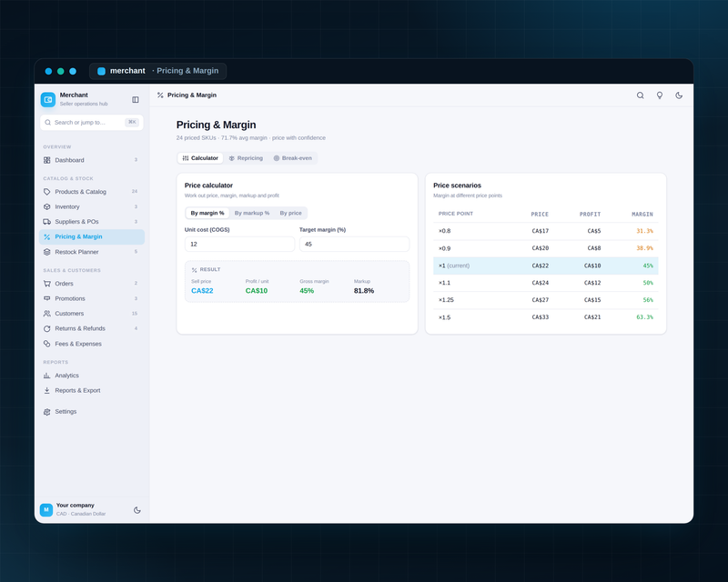Viewport: 728px width, 582px height.
Task: Click the CA$22 sell price result
Action: (x=202, y=291)
